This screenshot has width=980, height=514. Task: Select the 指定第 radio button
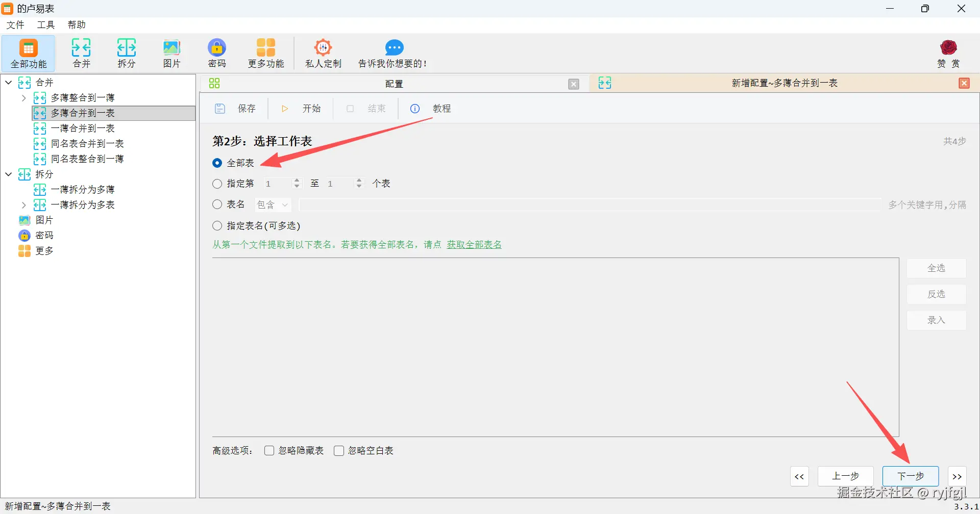217,184
